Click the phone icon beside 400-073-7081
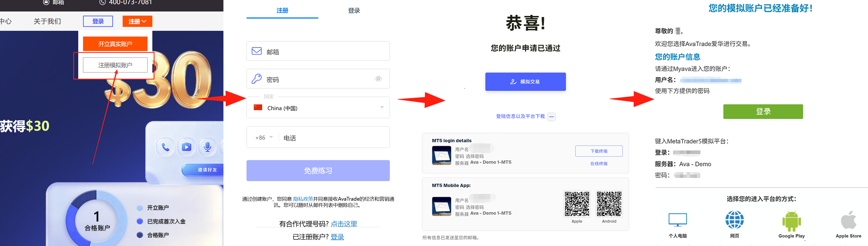 point(103,2)
